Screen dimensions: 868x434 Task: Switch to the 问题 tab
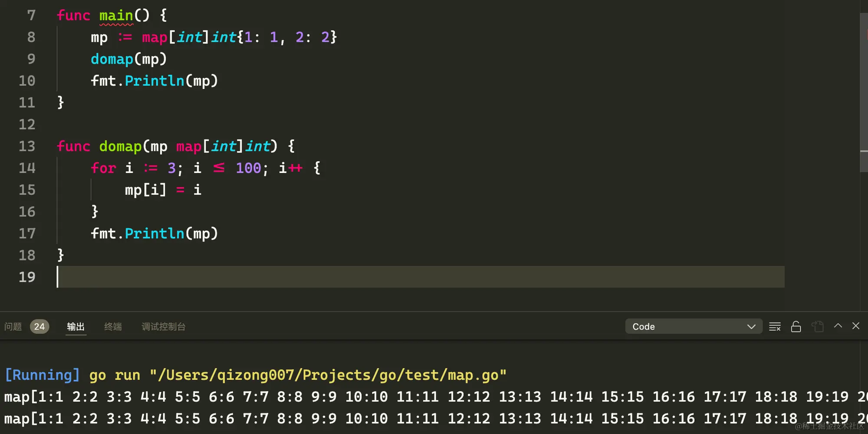click(13, 326)
